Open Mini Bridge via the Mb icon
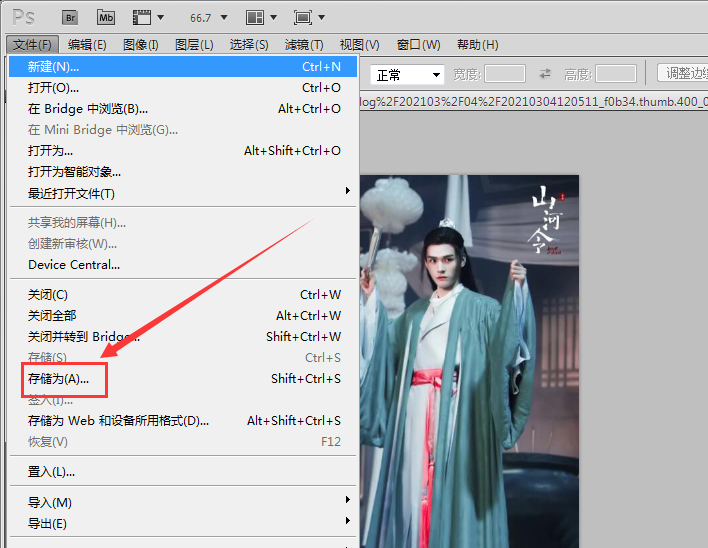708x548 pixels. click(106, 18)
